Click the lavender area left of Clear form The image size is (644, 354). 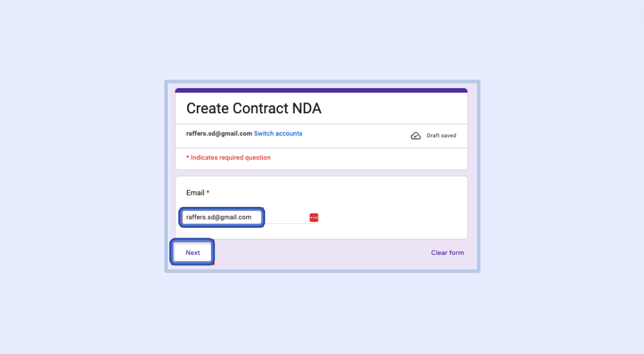[x=320, y=253]
